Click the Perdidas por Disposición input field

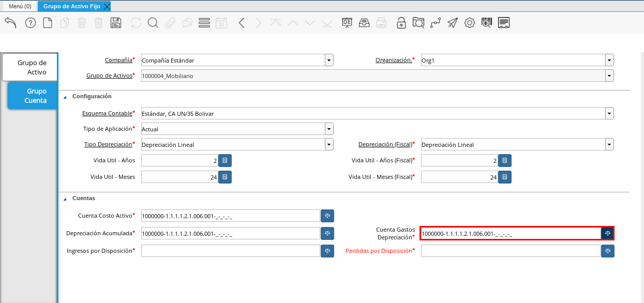[x=511, y=251]
